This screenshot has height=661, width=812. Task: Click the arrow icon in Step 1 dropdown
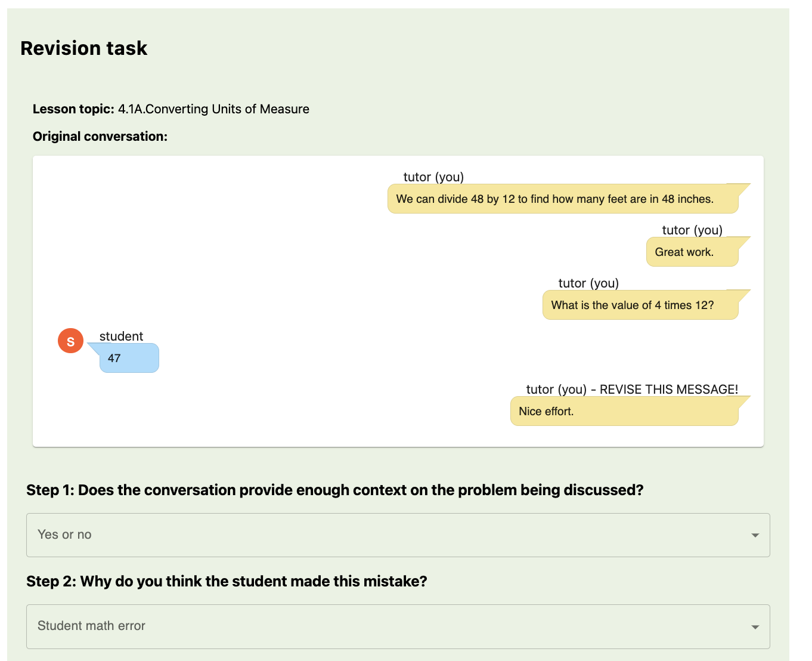tap(755, 535)
